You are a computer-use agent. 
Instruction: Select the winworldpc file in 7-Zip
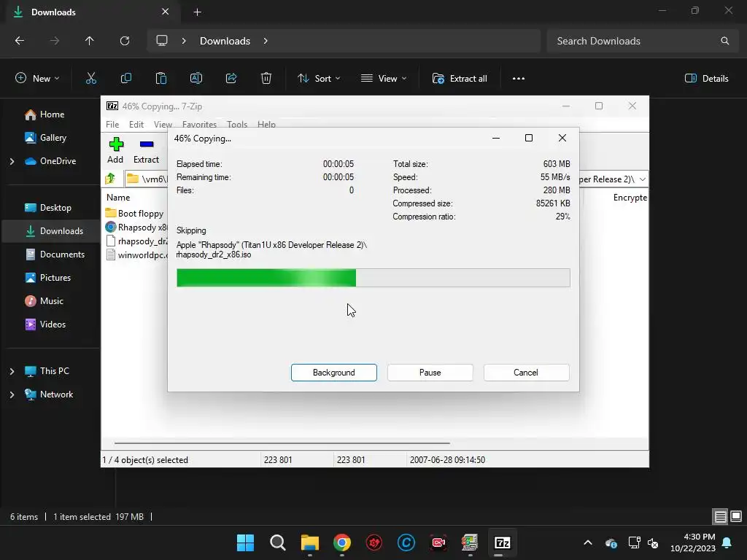[x=136, y=254]
